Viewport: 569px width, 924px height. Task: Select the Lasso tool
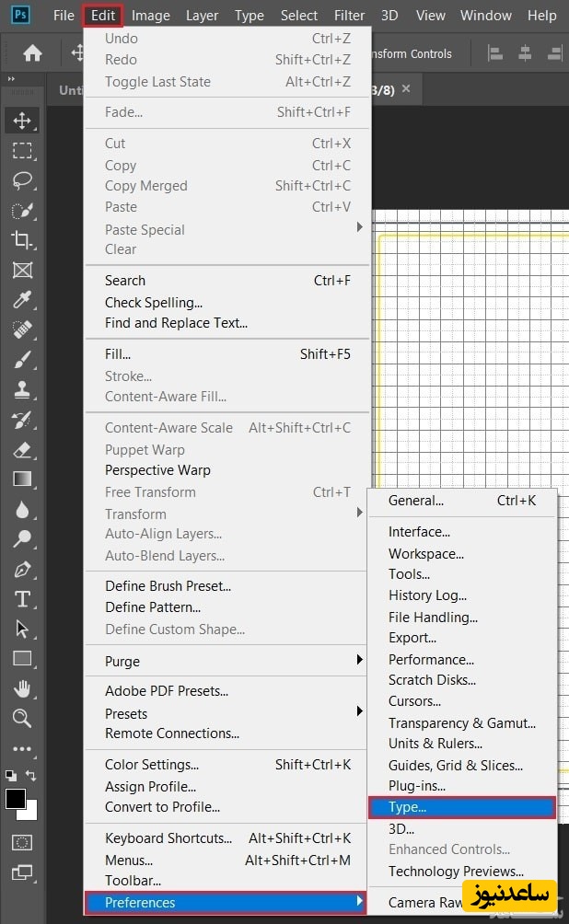[x=22, y=180]
